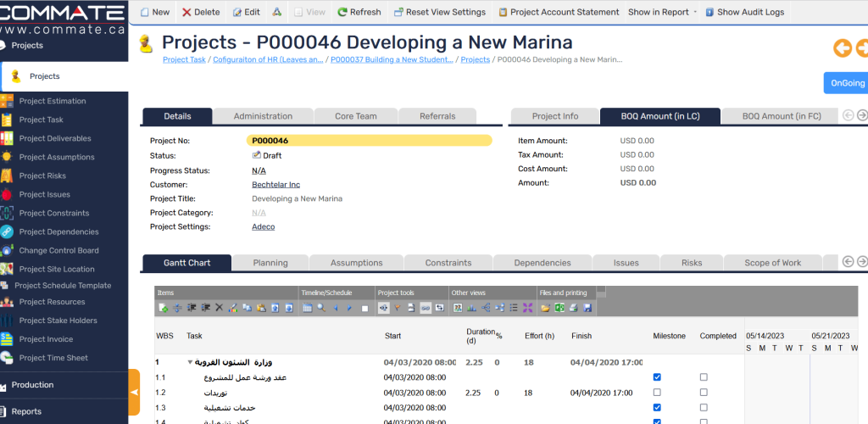This screenshot has width=868, height=424.
Task: Open Project Account Statement
Action: pos(559,12)
